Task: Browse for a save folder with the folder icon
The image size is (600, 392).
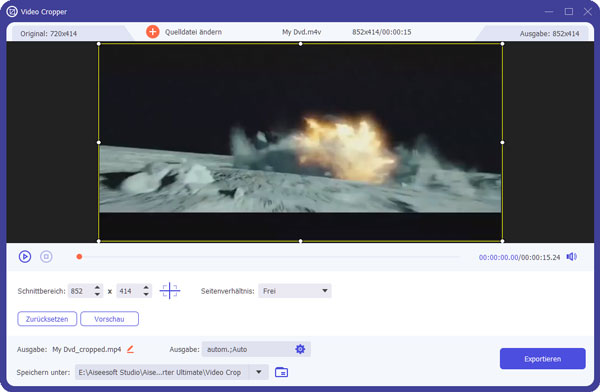Action: 281,372
